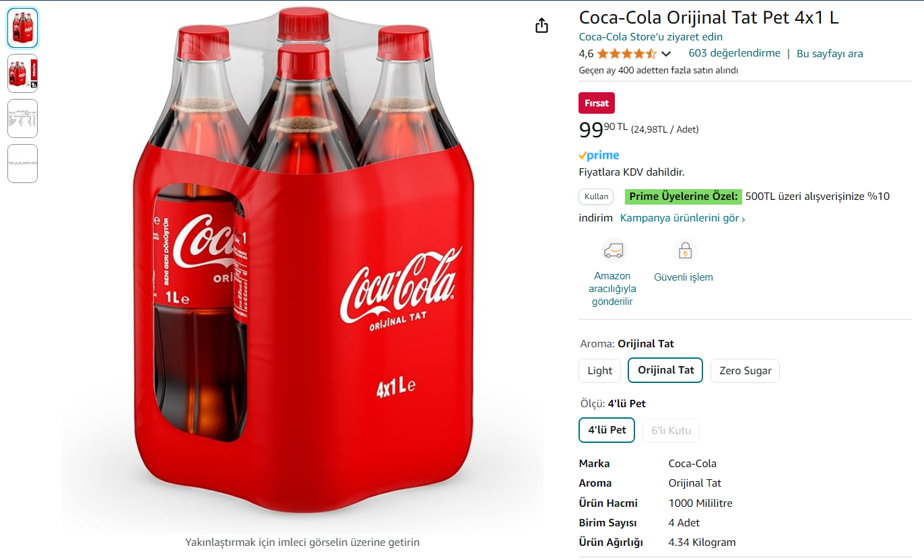Click the secure transaction lock icon
924x560 pixels.
click(684, 251)
